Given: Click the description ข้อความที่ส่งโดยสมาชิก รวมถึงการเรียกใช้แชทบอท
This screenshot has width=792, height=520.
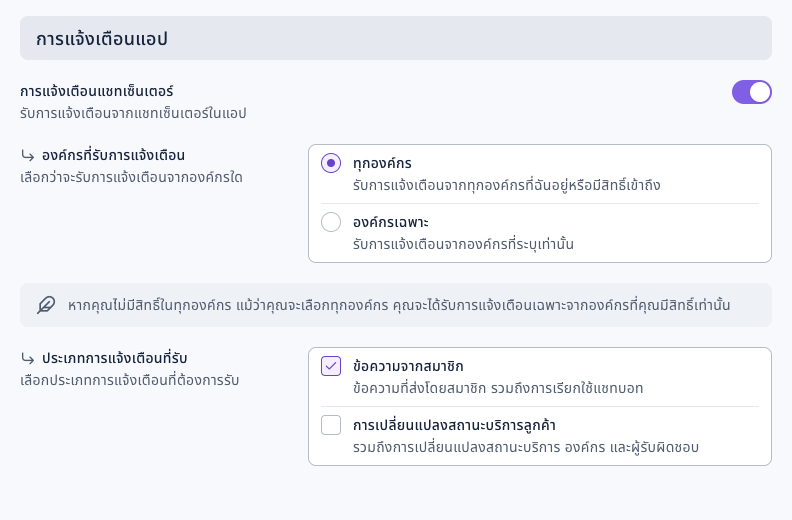Looking at the screenshot, I should point(498,388).
